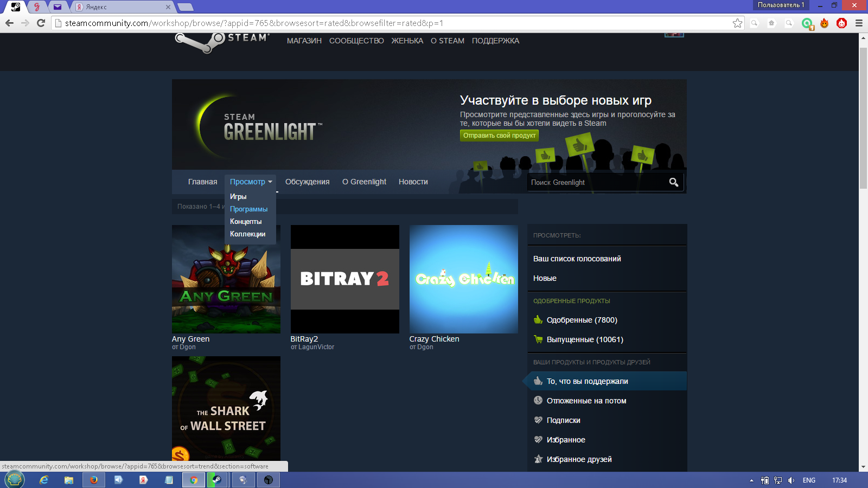The image size is (868, 488).
Task: Click the Greenlight search magnifier icon
Action: click(x=674, y=183)
